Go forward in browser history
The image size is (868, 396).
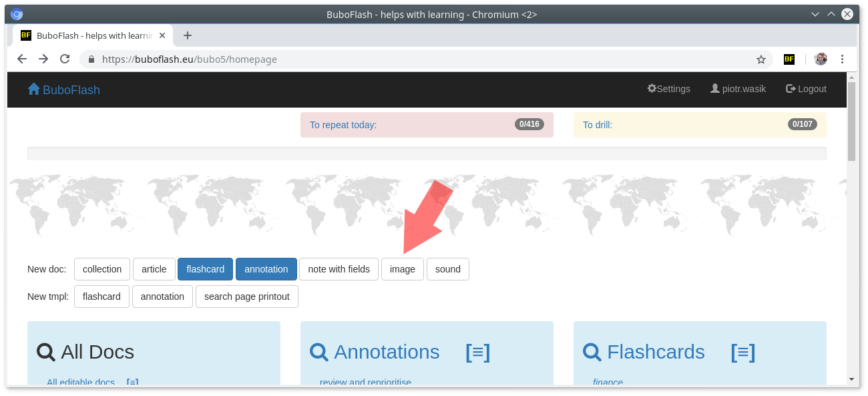[43, 59]
